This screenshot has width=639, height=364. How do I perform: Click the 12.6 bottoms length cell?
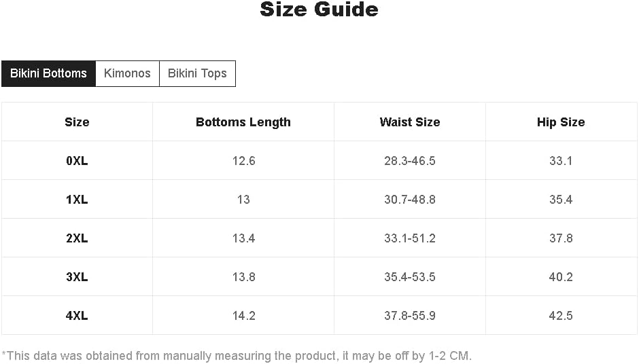click(243, 161)
